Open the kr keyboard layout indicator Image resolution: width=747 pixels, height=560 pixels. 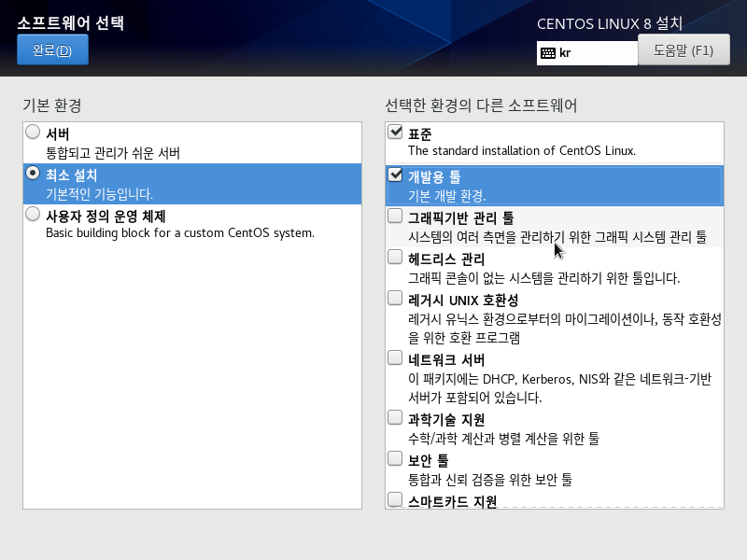coord(587,53)
